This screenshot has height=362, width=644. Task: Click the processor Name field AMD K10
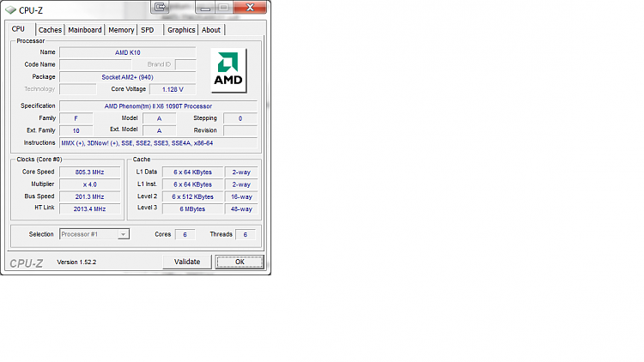(128, 52)
